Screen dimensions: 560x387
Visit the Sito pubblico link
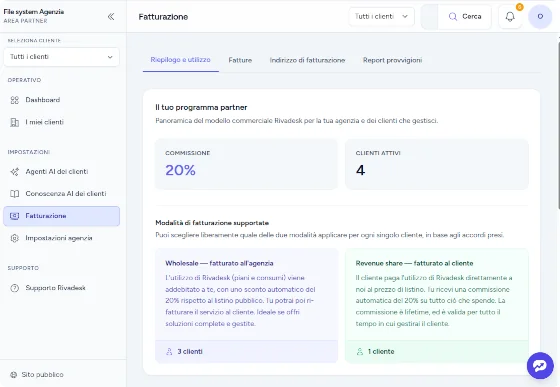coord(37,375)
